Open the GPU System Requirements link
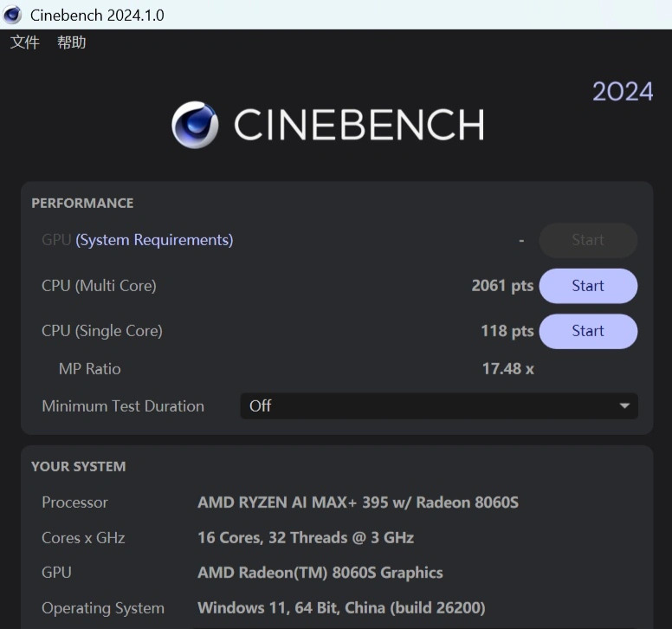The image size is (672, 629). click(154, 240)
